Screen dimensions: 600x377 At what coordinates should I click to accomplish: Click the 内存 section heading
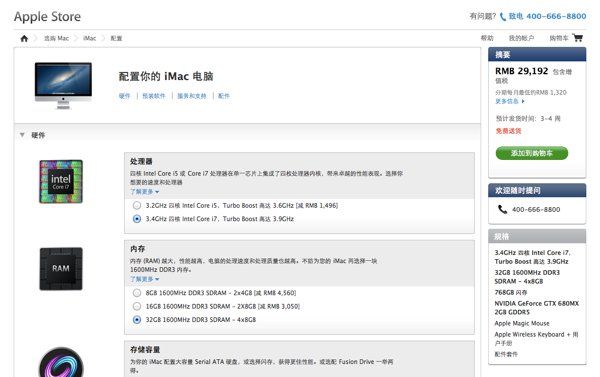tap(137, 249)
